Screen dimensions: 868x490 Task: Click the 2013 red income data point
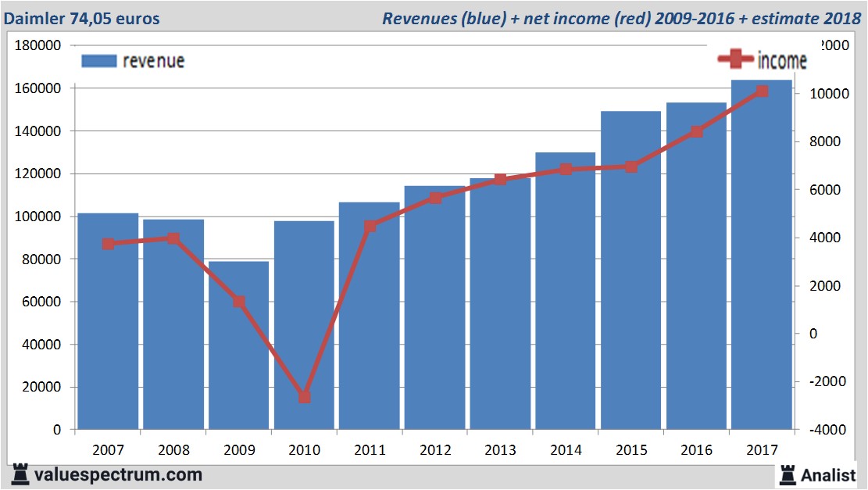click(501, 180)
